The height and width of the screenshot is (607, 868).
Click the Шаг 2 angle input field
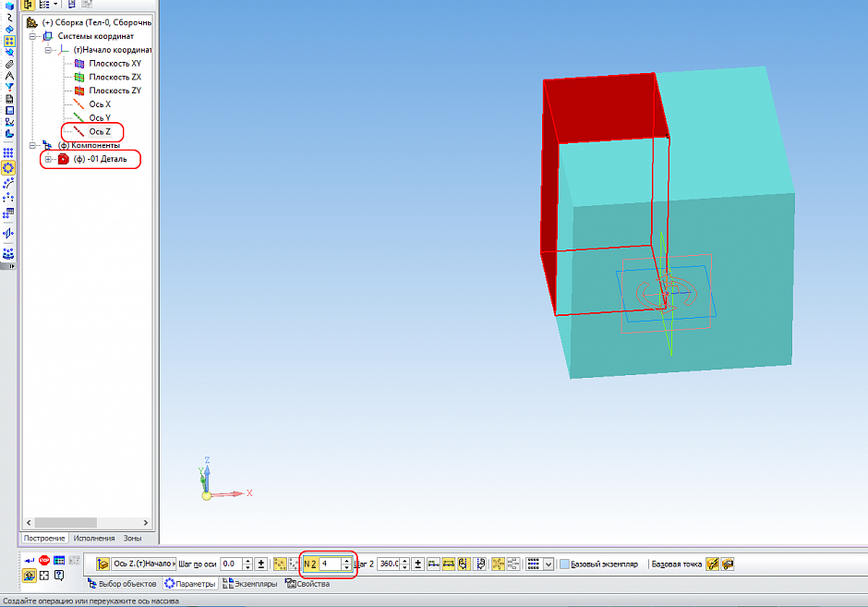coord(389,564)
